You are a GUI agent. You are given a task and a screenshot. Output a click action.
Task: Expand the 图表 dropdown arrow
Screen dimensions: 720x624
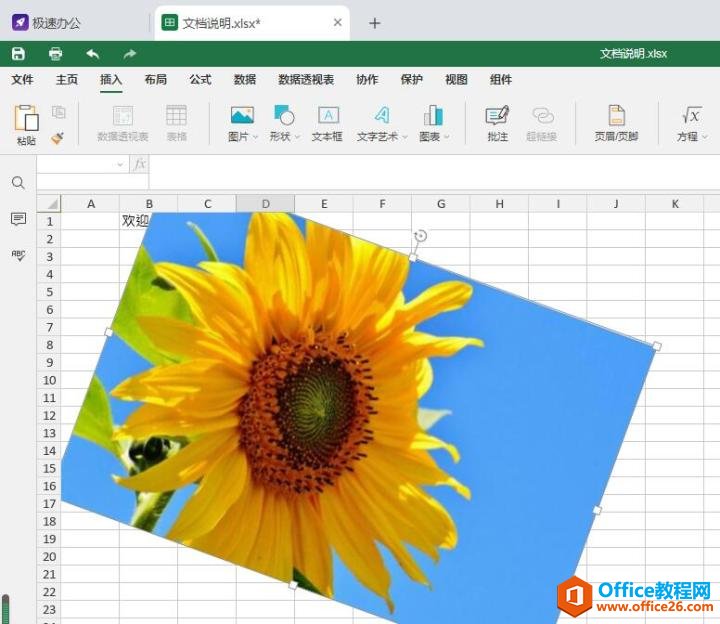pyautogui.click(x=447, y=137)
